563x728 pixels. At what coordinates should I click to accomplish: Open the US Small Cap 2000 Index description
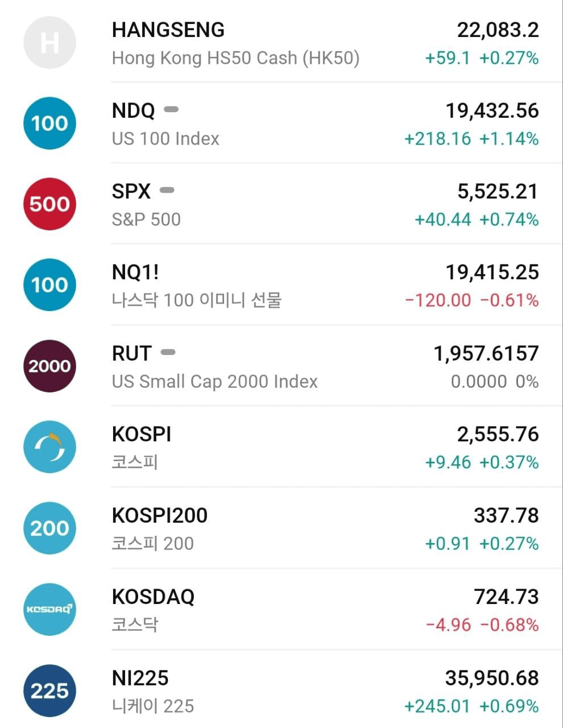coord(214,382)
